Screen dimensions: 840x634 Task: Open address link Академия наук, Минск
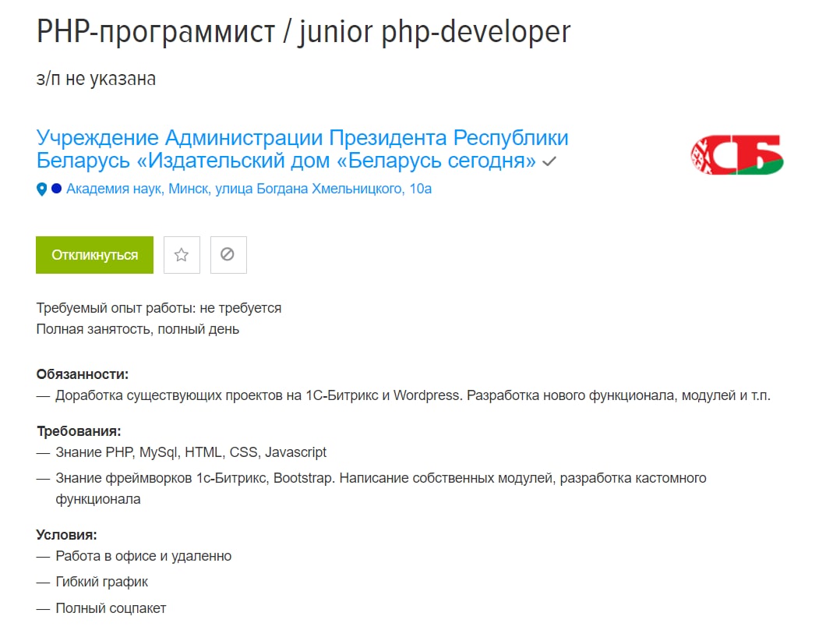[249, 189]
